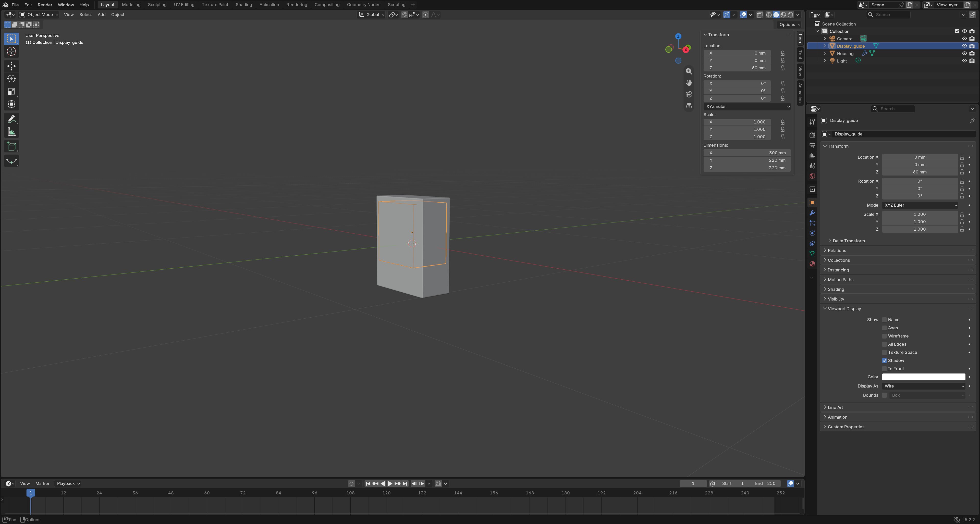
Task: Click the viewport display Color swatch
Action: (x=923, y=377)
